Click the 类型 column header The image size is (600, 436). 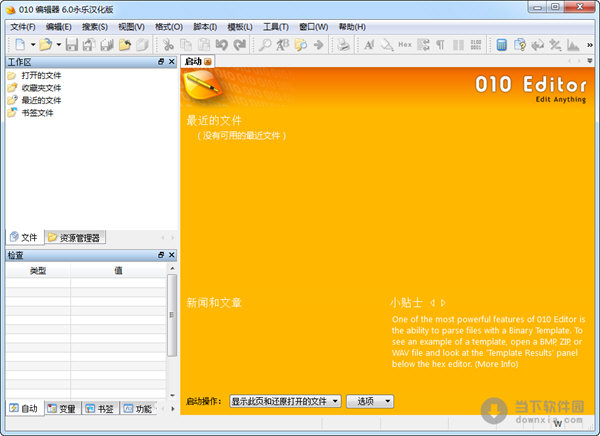pos(38,271)
